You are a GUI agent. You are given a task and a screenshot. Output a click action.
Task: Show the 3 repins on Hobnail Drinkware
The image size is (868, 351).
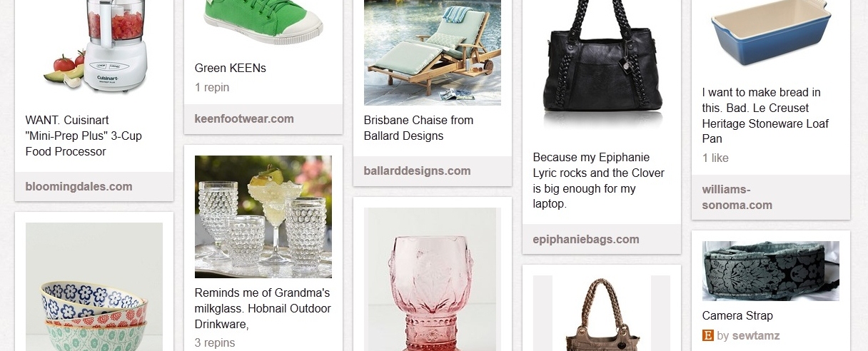click(215, 342)
